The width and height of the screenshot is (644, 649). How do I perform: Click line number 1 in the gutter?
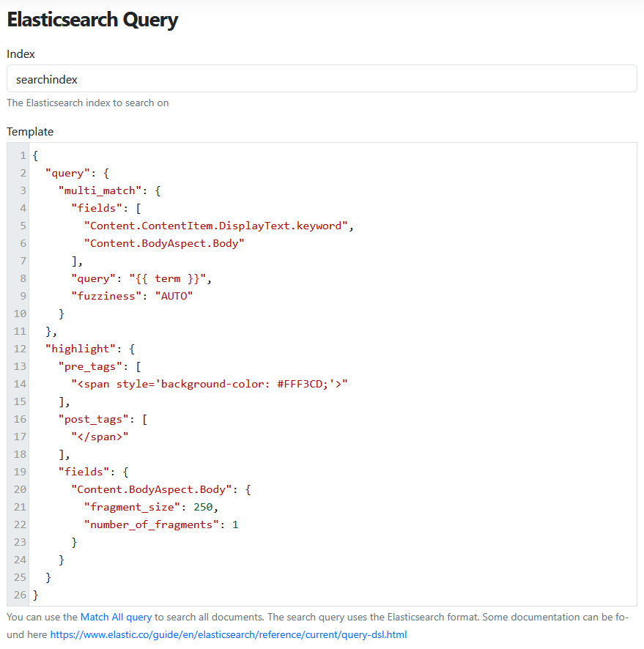pos(23,155)
